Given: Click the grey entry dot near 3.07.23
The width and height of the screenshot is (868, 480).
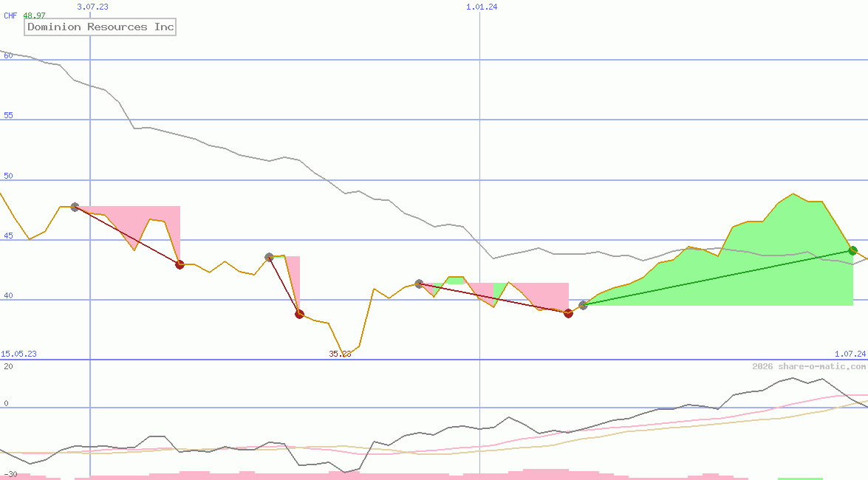Looking at the screenshot, I should pos(75,207).
